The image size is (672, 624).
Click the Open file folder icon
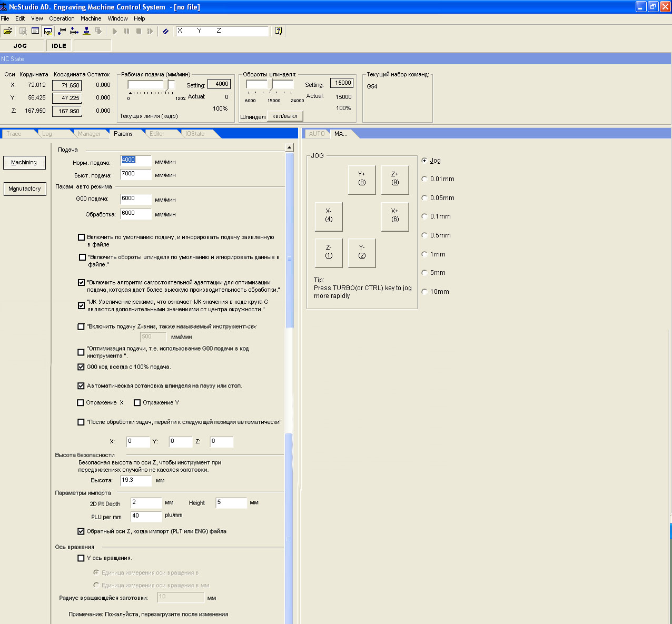pyautogui.click(x=7, y=31)
